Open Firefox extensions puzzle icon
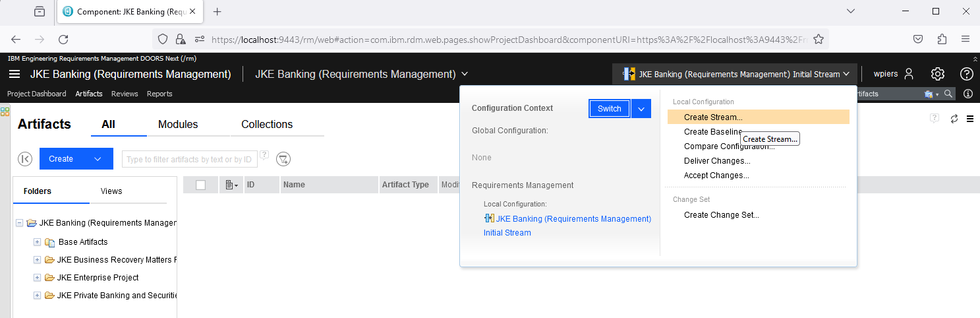 942,39
